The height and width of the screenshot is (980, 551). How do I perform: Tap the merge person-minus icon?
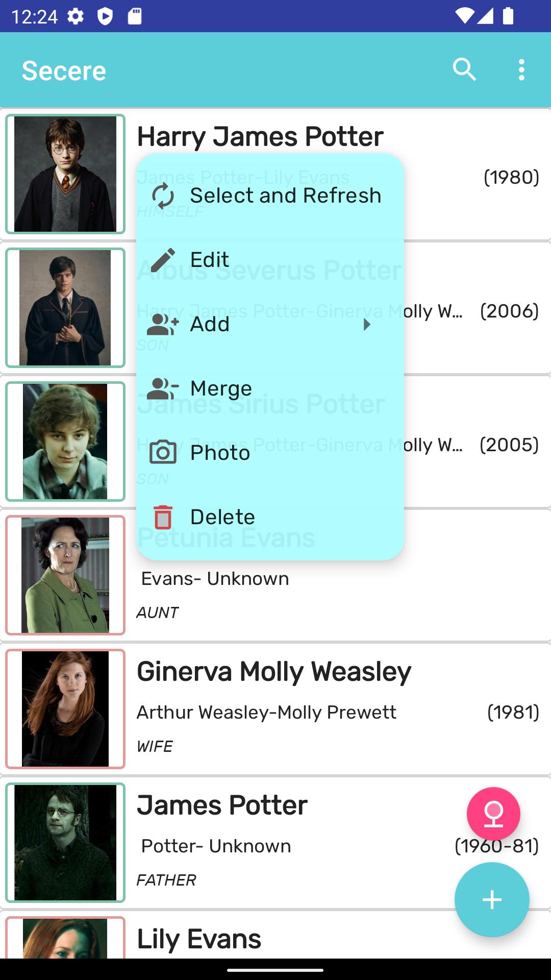[x=163, y=389]
